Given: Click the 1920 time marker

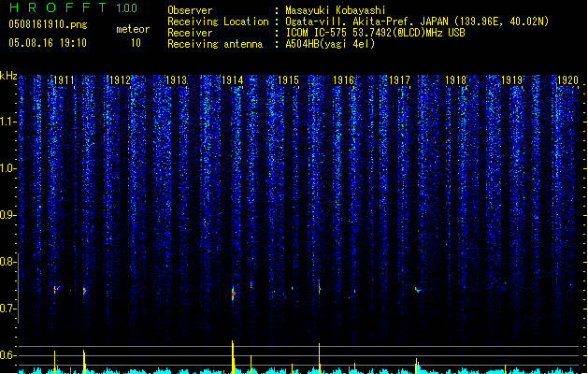Looking at the screenshot, I should (567, 80).
